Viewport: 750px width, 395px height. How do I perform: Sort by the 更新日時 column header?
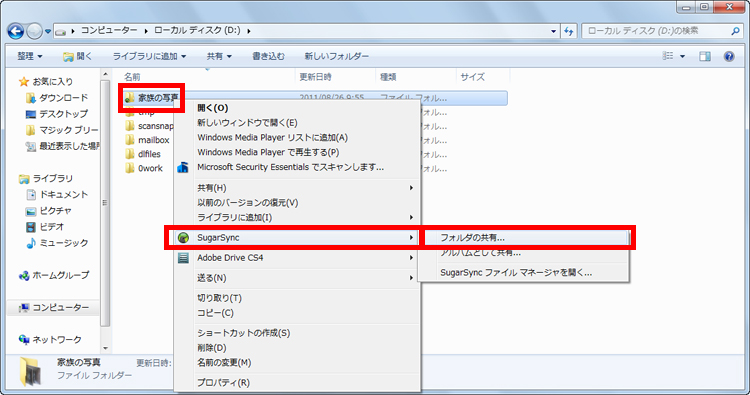pos(315,77)
